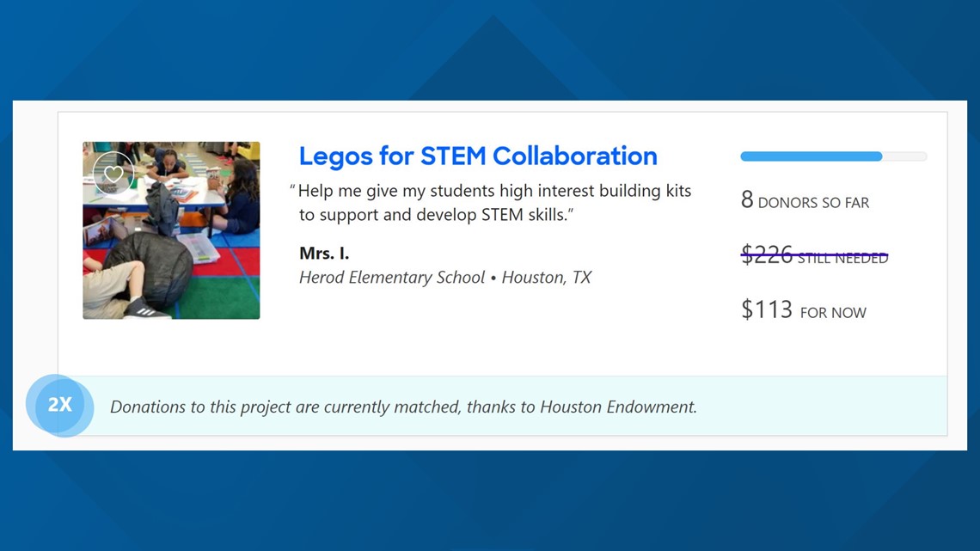Click the classroom project photo thumbnail
This screenshot has width=980, height=551.
pos(171,230)
